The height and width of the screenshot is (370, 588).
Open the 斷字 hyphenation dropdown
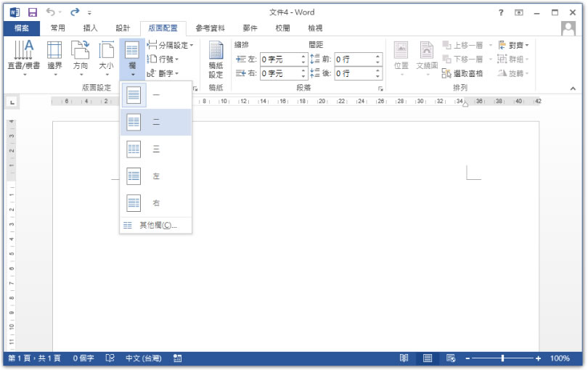pos(163,73)
